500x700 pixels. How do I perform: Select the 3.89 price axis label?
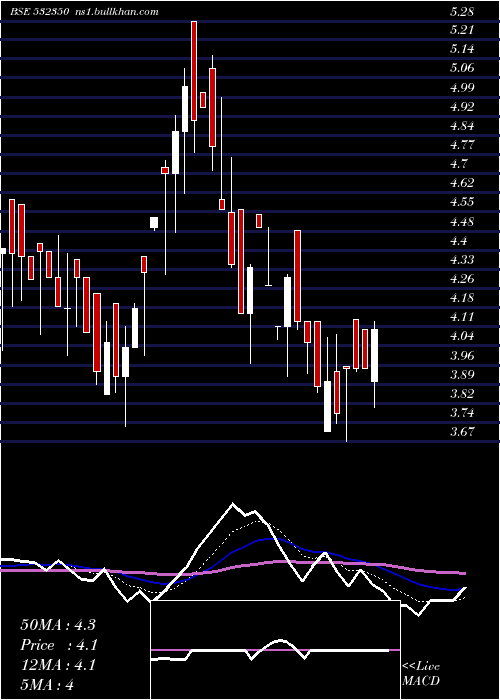(462, 375)
